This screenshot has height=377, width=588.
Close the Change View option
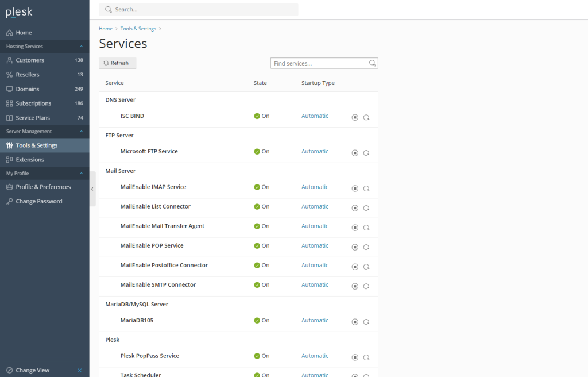coord(79,370)
